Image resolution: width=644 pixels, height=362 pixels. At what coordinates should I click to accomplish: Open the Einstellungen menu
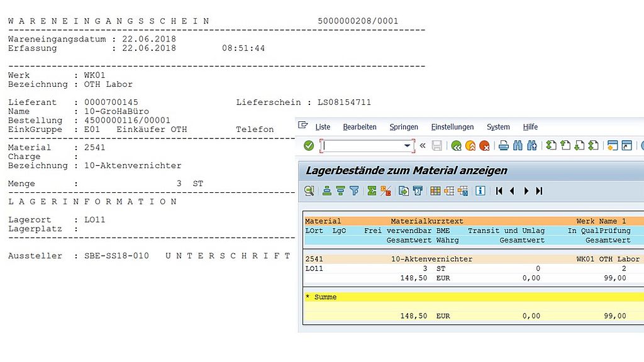coord(452,127)
